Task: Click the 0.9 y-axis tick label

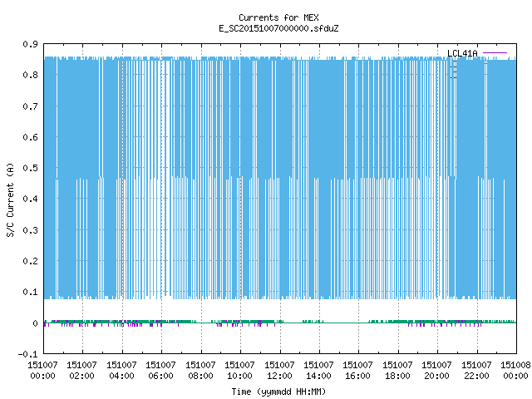Action: tap(30, 44)
